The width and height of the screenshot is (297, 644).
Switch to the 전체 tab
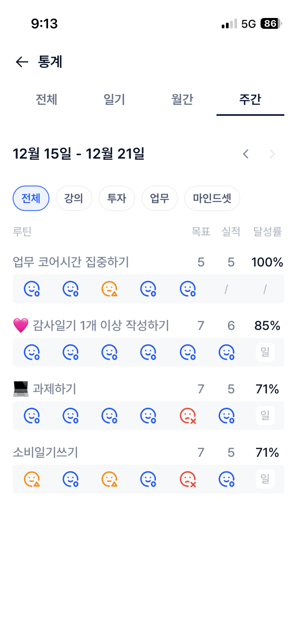[46, 99]
